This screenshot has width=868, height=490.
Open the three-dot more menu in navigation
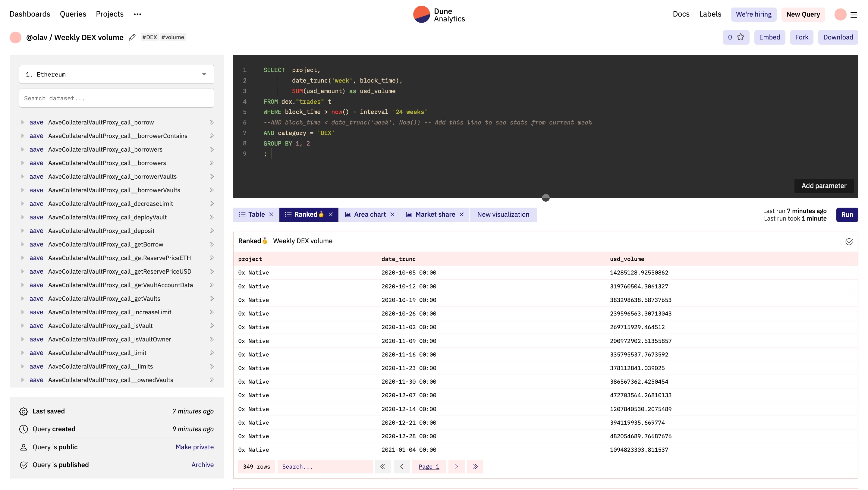click(x=137, y=14)
